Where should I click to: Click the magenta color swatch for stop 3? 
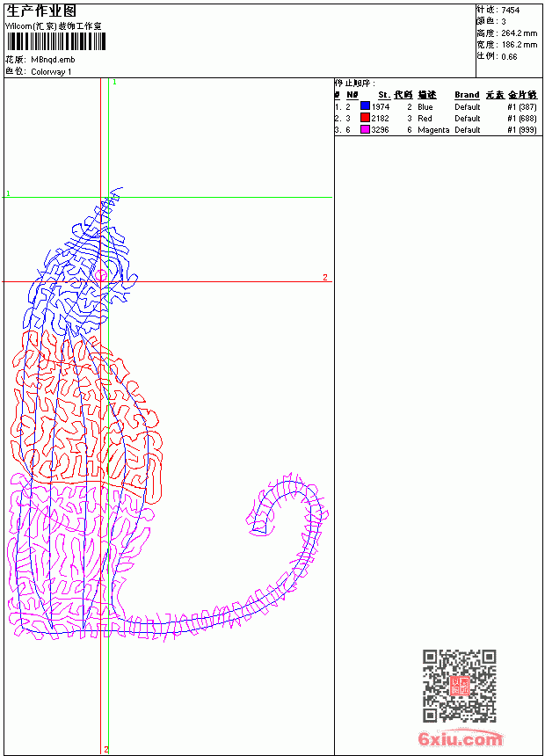tap(365, 129)
